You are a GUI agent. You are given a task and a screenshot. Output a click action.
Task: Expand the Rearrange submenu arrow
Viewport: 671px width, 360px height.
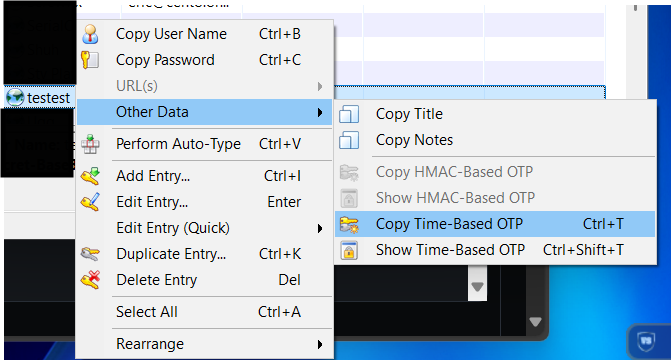(320, 344)
